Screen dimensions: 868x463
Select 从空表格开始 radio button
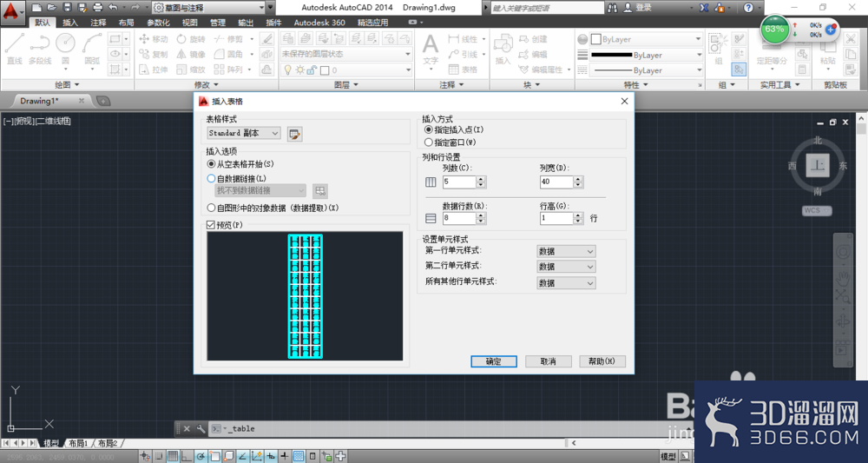[211, 164]
